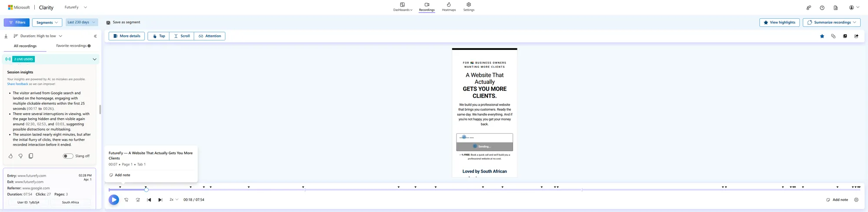Copy session insights with the copy icon

(x=30, y=156)
